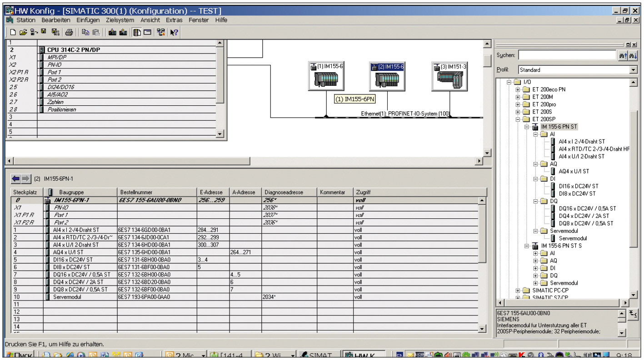
Task: Click the catalog panel close X icon
Action: click(x=634, y=44)
